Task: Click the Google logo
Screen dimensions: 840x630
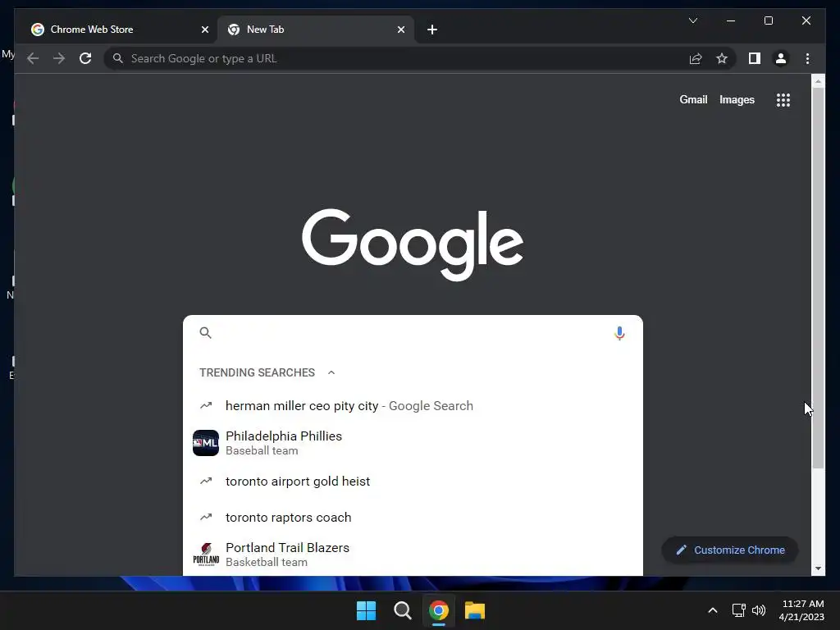Action: [x=413, y=244]
